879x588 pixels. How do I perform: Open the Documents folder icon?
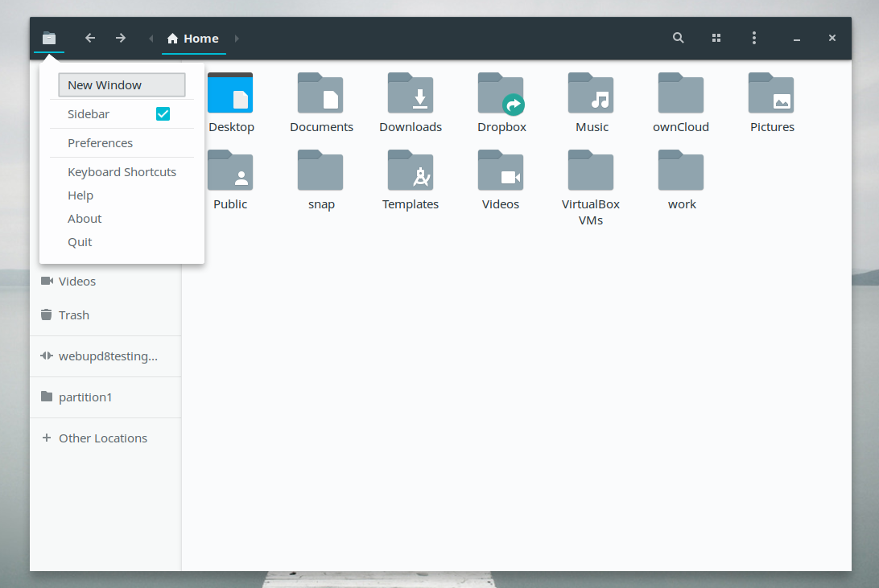click(320, 93)
